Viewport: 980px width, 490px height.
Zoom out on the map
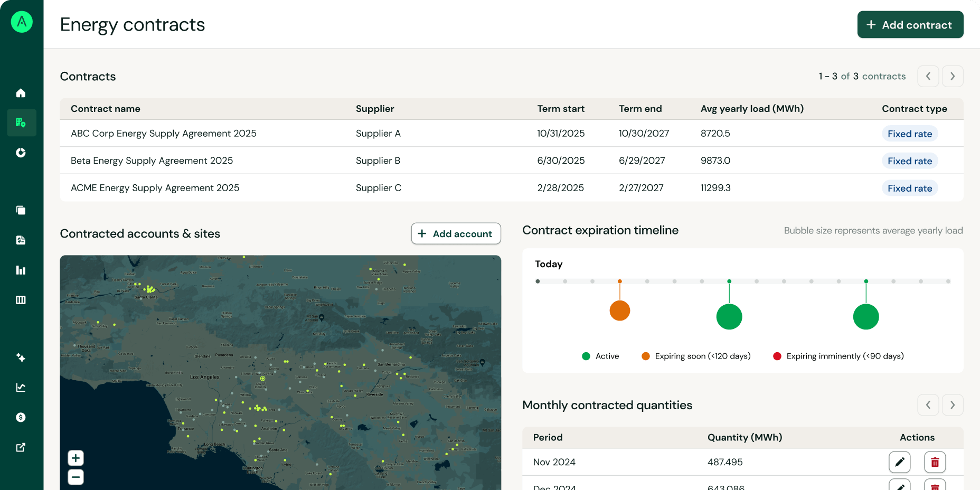76,477
